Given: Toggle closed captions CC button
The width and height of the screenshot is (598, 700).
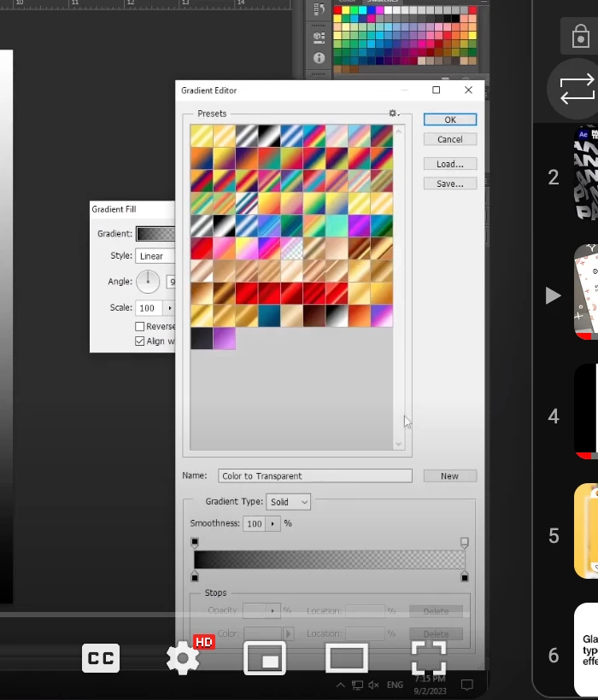Looking at the screenshot, I should pyautogui.click(x=101, y=658).
